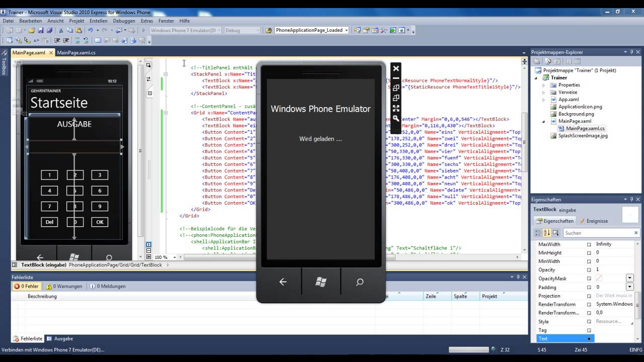Open the Debuggen menu
The width and height of the screenshot is (644, 362).
pyautogui.click(x=124, y=21)
